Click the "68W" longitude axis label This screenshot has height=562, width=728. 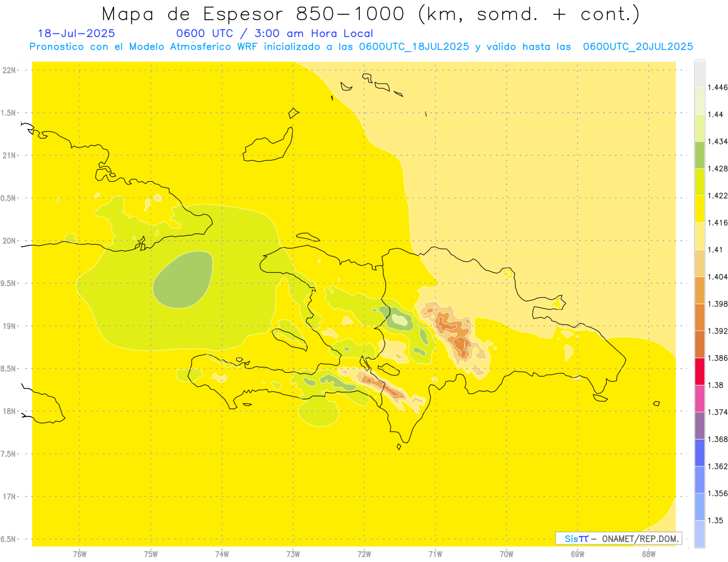click(648, 554)
